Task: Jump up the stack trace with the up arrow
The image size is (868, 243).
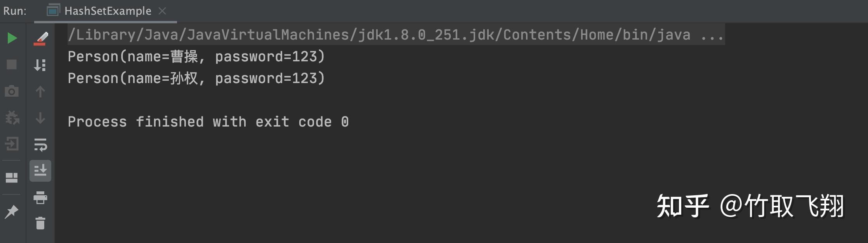Action: click(40, 92)
